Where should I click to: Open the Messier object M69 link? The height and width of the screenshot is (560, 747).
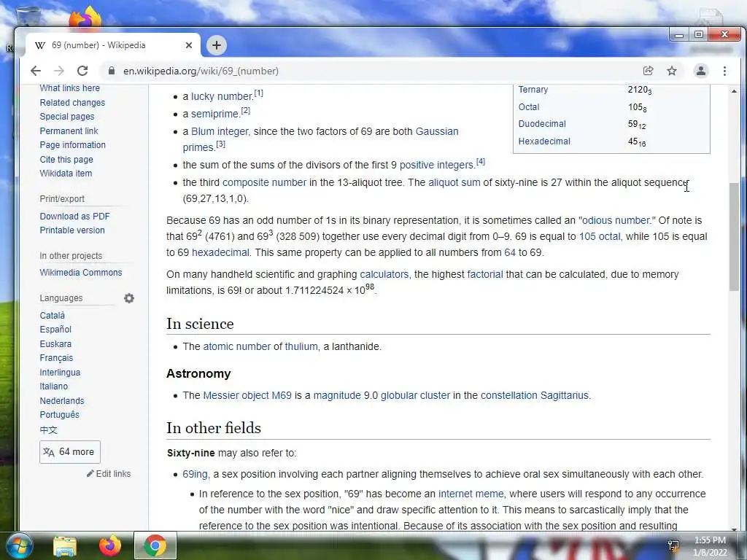(247, 396)
